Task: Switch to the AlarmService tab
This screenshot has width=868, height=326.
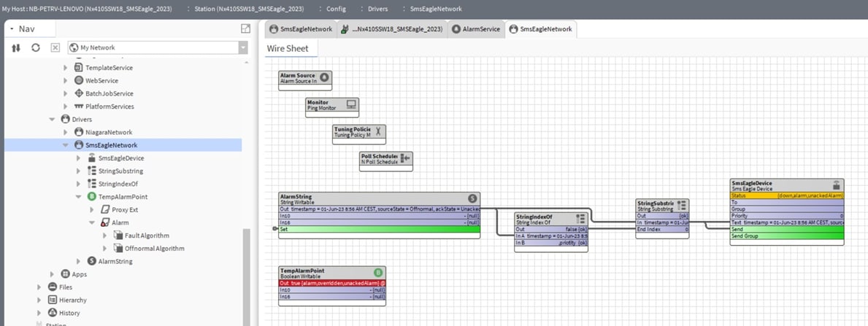Action: [x=475, y=29]
